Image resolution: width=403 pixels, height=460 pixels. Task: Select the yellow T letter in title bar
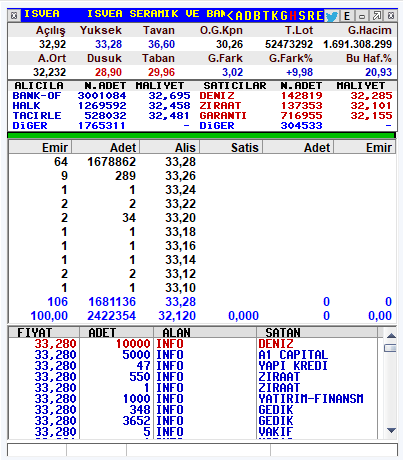pyautogui.click(x=266, y=16)
